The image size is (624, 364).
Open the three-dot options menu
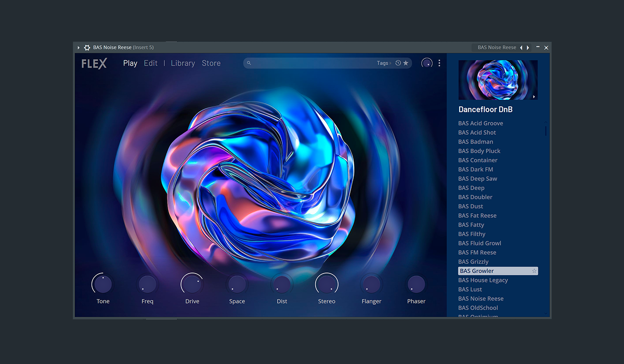point(439,63)
